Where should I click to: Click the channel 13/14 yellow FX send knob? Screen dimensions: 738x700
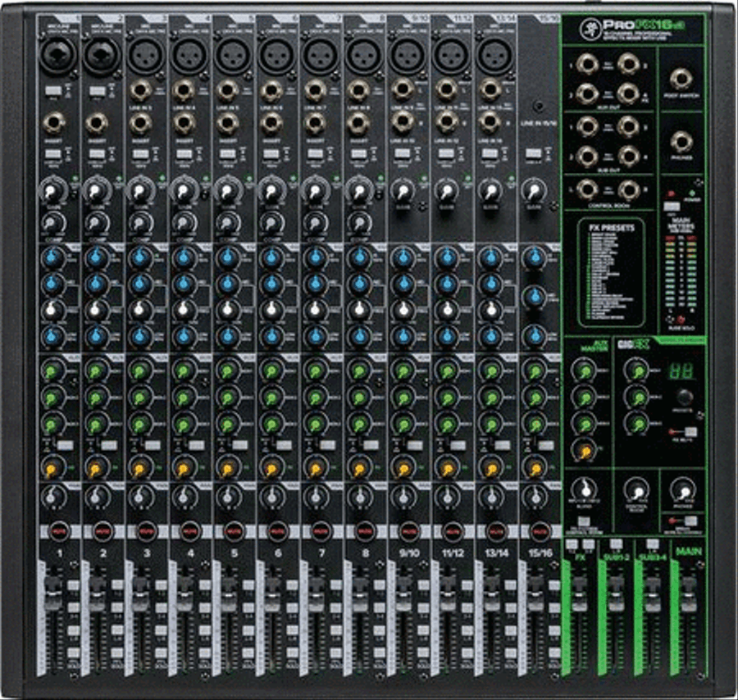[491, 467]
